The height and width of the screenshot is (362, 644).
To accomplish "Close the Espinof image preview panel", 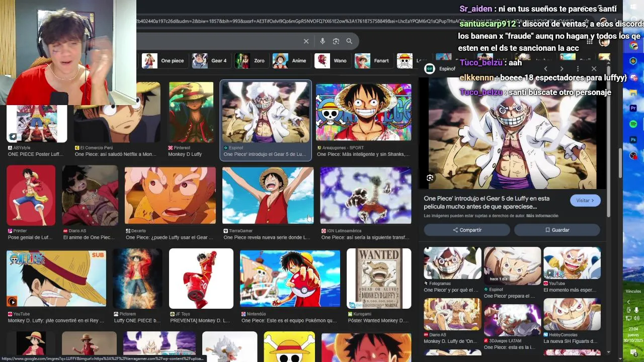I will tap(594, 69).
